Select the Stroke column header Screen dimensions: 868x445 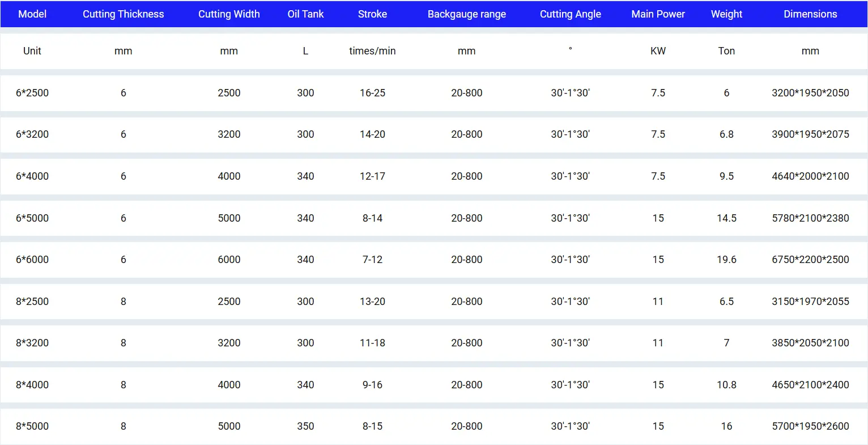click(x=372, y=14)
